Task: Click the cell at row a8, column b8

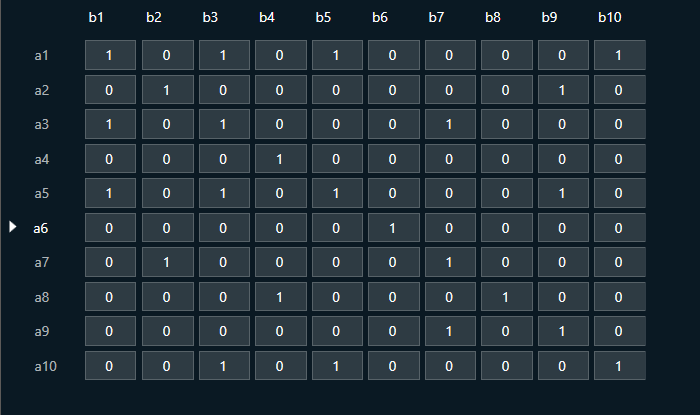Action: click(x=507, y=297)
